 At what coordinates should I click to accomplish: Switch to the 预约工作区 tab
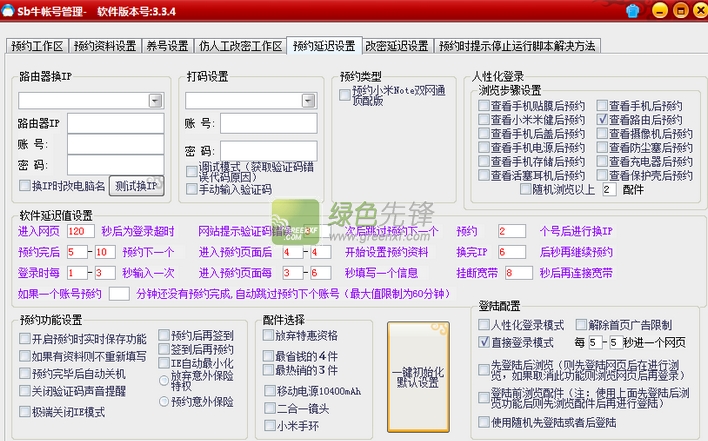click(x=37, y=46)
